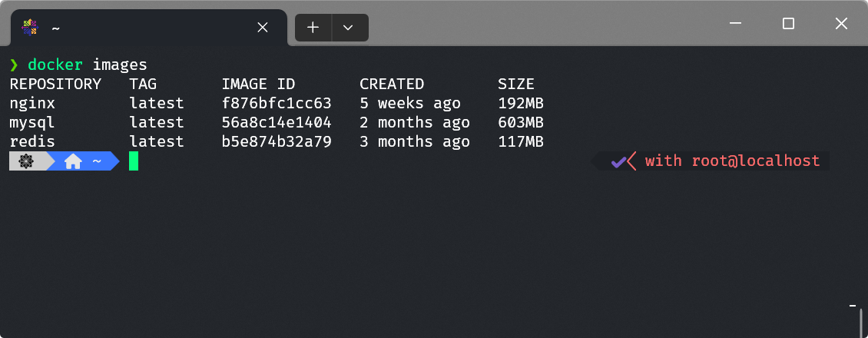The width and height of the screenshot is (868, 338).
Task: Close the terminal window
Action: coord(840,24)
